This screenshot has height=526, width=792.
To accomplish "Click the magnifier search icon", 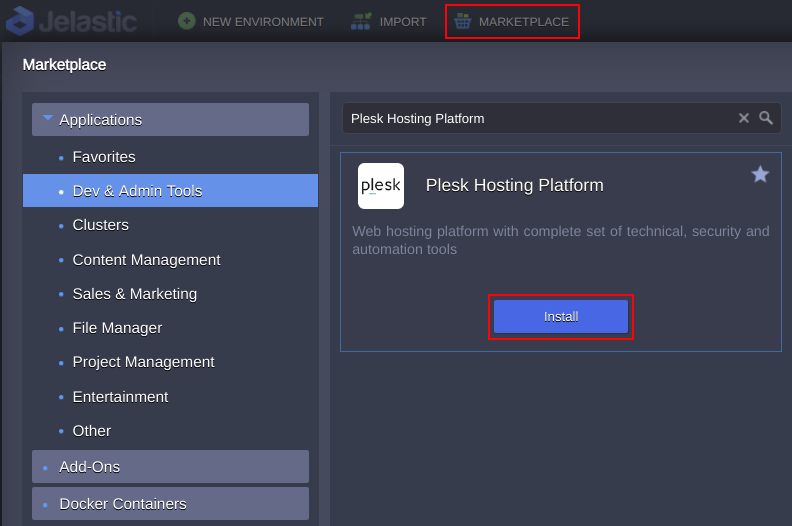I will 766,118.
